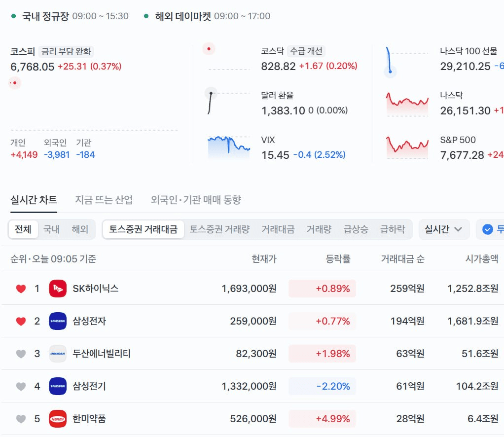Click the 국내 정규장 market status

pos(70,16)
